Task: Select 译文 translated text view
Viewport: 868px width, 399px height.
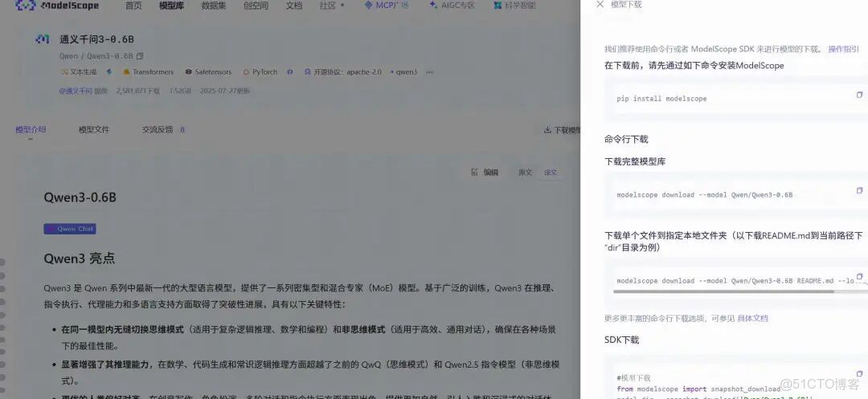Action: [551, 173]
